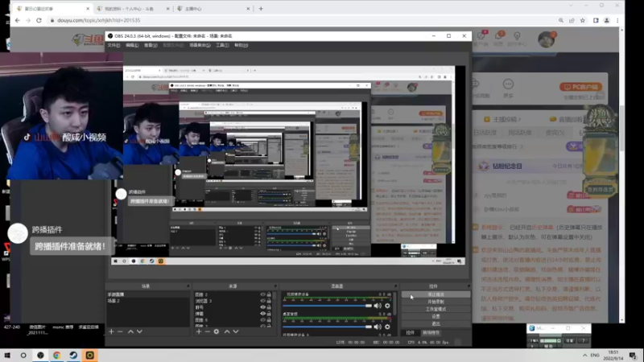Select 场景 2 in Scenes list
Image resolution: width=644 pixels, height=362 pixels.
(x=147, y=301)
